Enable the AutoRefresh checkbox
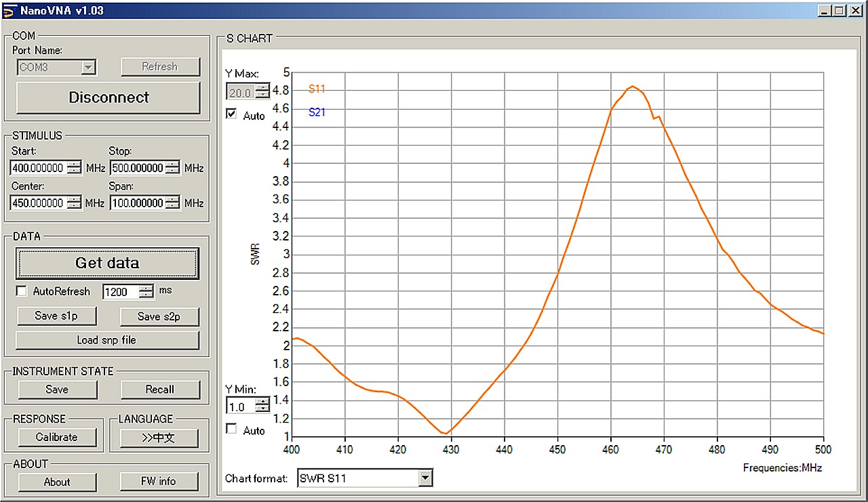 [22, 291]
